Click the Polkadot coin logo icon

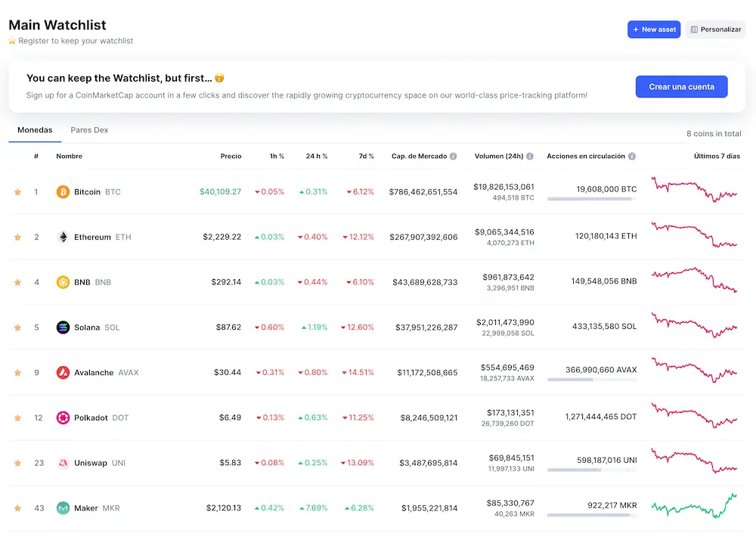pos(63,417)
